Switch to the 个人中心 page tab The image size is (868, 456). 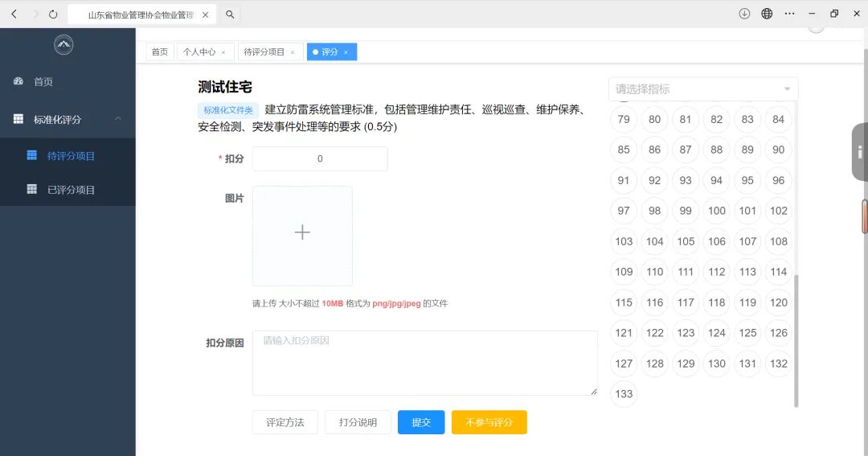click(205, 51)
